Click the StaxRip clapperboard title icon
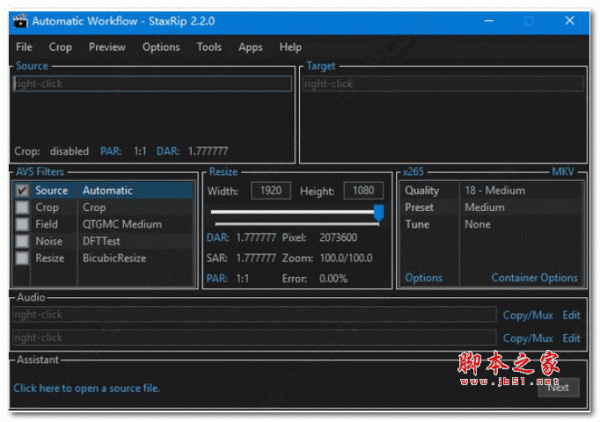Image resolution: width=600 pixels, height=422 pixels. point(20,21)
